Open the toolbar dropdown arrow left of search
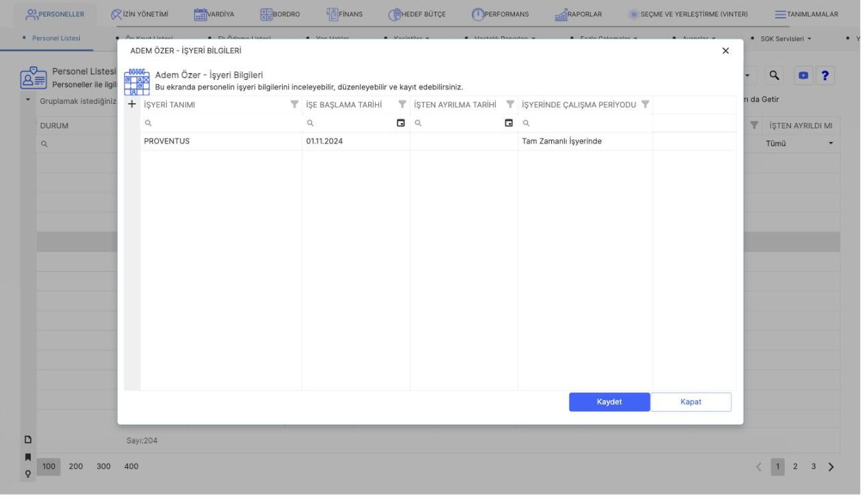This screenshot has height=502, width=868. click(747, 75)
